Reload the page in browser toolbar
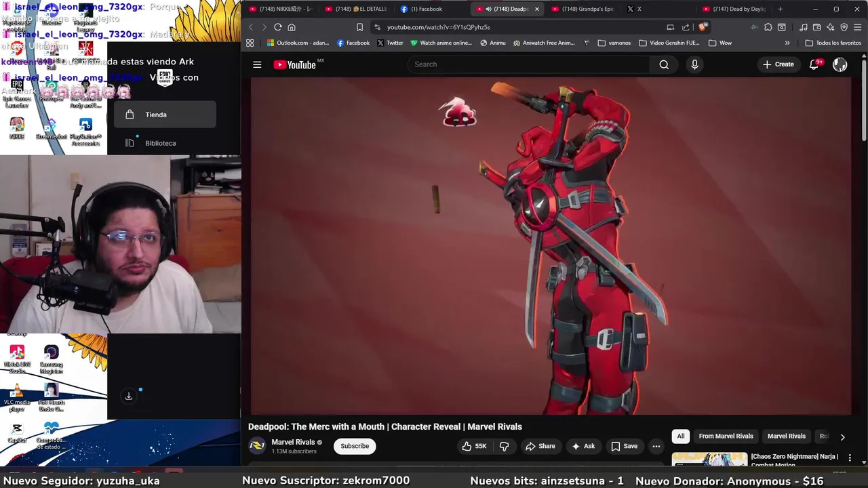The height and width of the screenshot is (488, 868). pos(277,27)
